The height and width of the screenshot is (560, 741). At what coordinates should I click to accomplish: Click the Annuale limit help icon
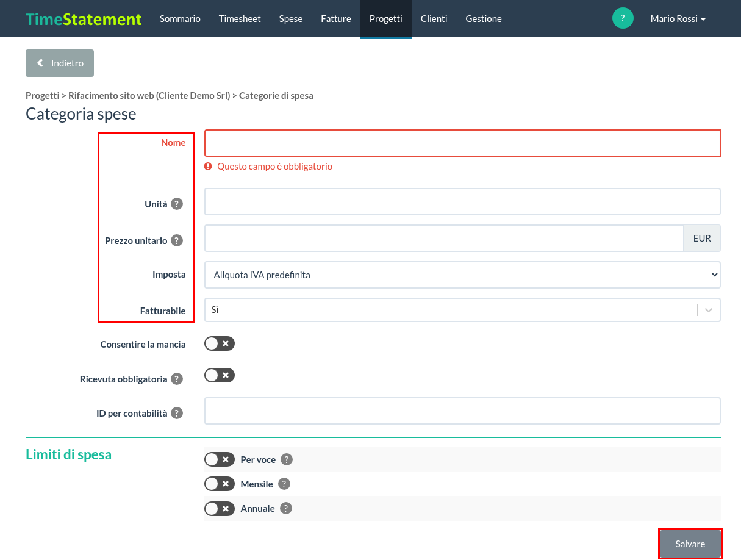(286, 508)
